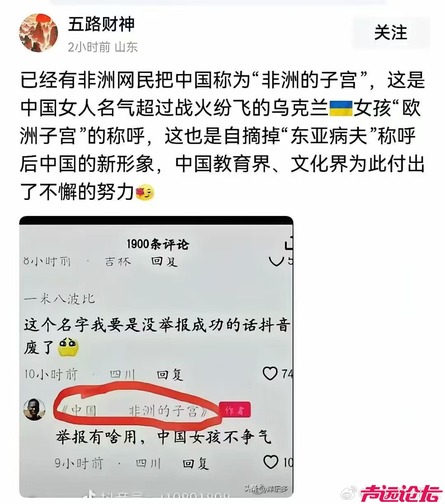Follow 五路财神 with the 关注 button
This screenshot has height=504, width=445.
click(391, 33)
